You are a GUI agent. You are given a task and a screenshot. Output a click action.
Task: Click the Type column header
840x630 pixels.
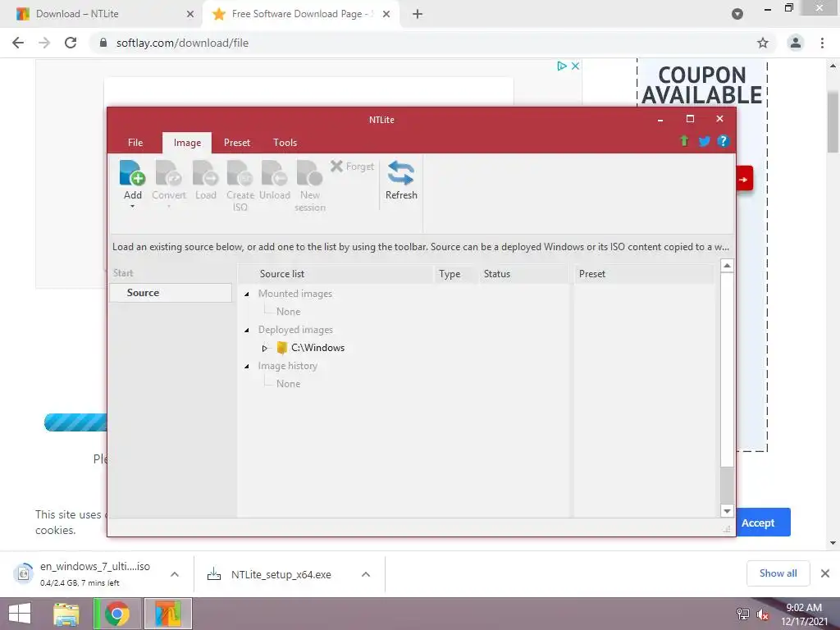click(x=454, y=274)
